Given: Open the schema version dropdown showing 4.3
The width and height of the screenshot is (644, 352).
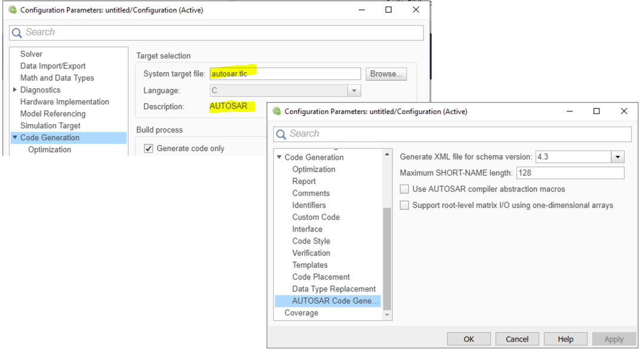Looking at the screenshot, I should pos(618,156).
